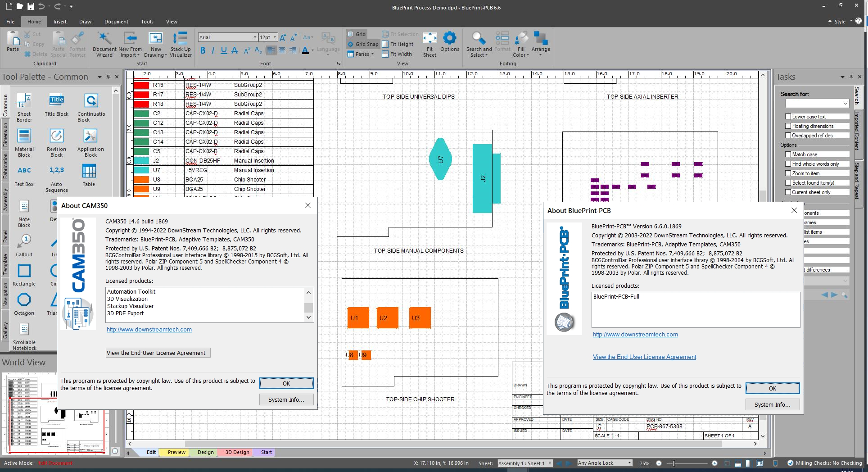Tick Find whole words only
This screenshot has height=472, width=868.
(x=788, y=164)
